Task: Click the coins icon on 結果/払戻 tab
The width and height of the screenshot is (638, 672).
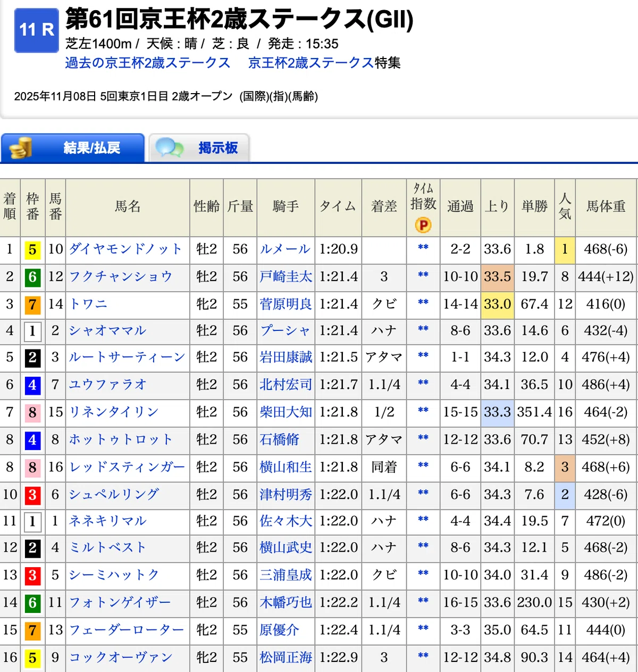Action: (x=21, y=148)
